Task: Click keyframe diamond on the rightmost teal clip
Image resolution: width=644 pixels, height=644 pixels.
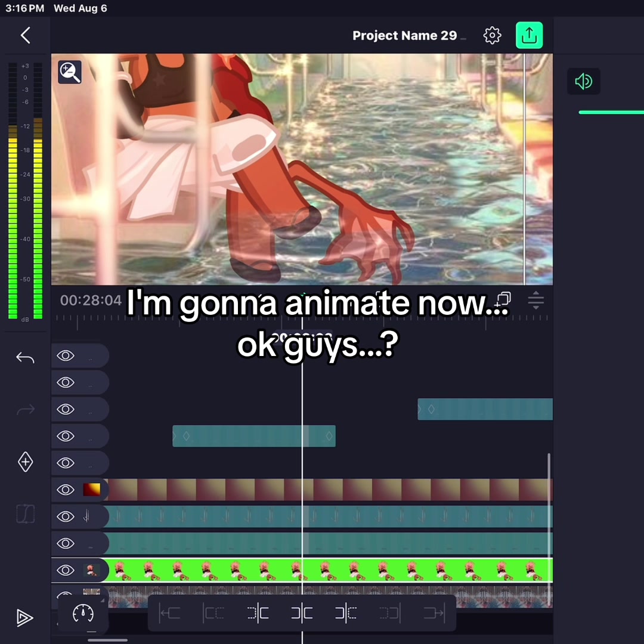Action: (x=431, y=409)
